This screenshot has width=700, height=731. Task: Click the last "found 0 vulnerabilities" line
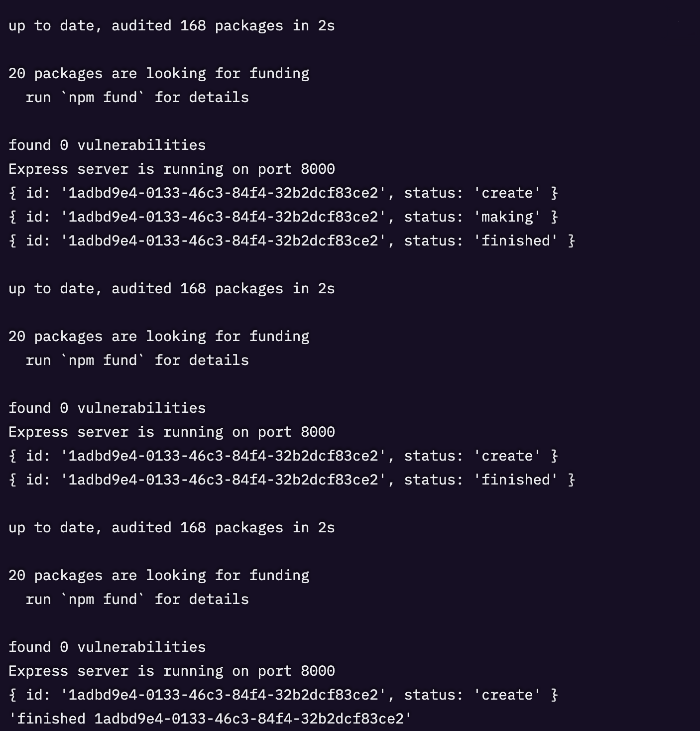click(107, 647)
